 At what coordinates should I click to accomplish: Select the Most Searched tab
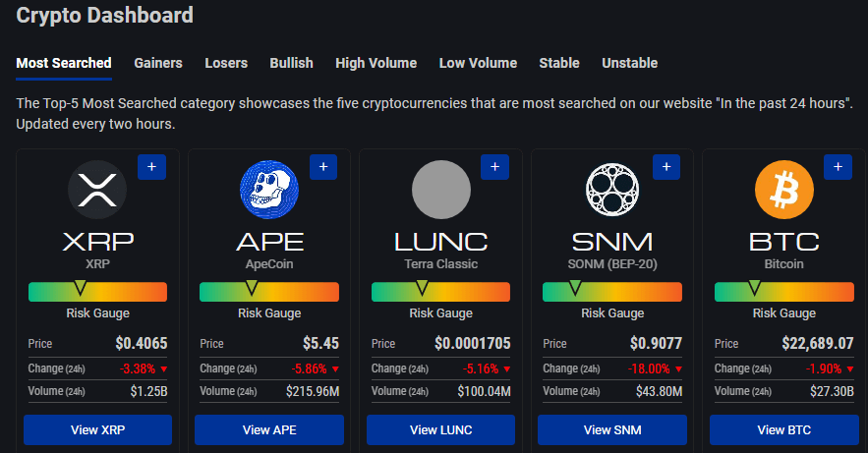(x=64, y=63)
